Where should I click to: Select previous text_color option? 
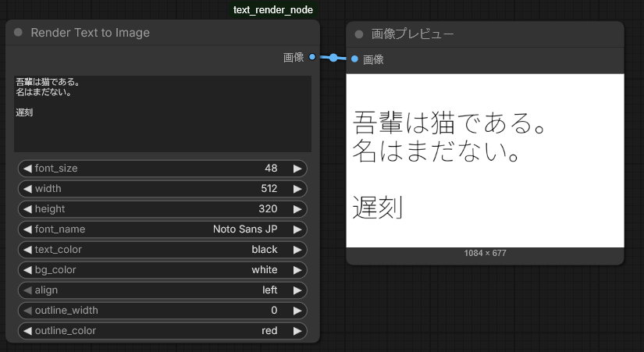click(x=27, y=250)
